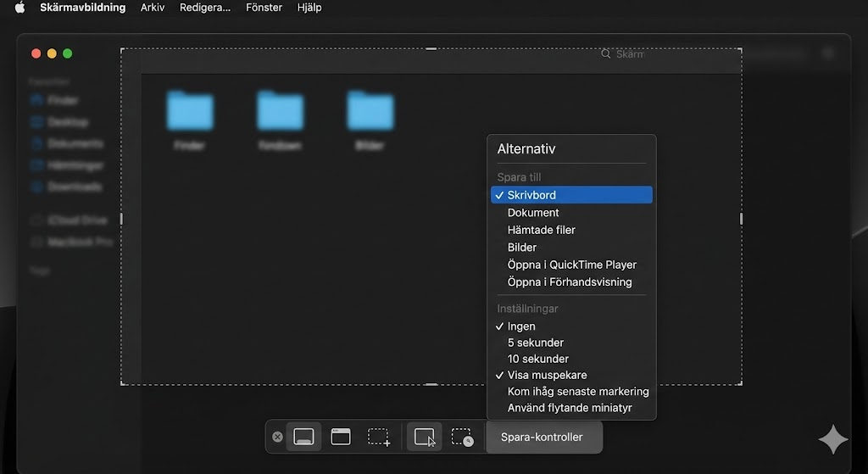Click the search magnifier icon in Finder
The width and height of the screenshot is (868, 474).
tap(605, 53)
